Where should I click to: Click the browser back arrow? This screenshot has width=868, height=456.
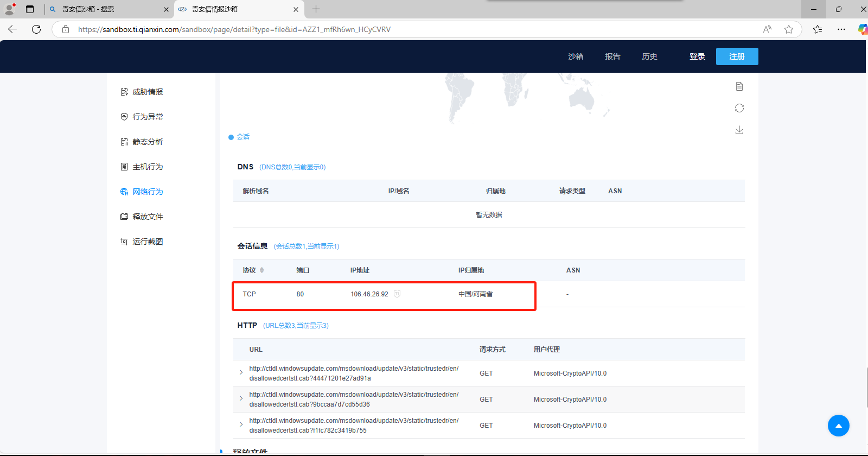pyautogui.click(x=12, y=29)
